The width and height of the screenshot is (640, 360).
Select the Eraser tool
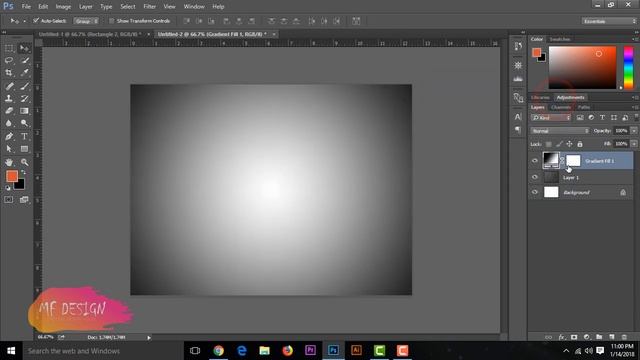(9, 111)
